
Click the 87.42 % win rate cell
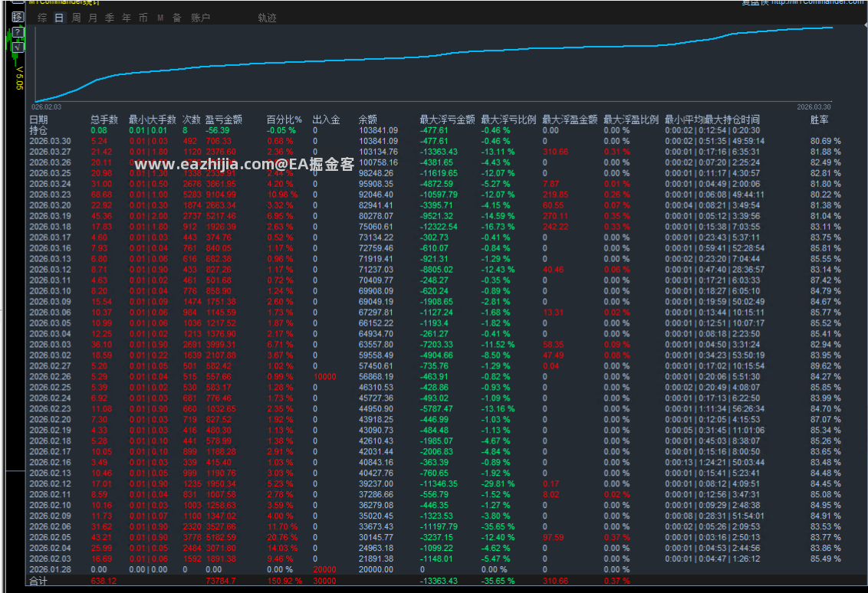pyautogui.click(x=825, y=280)
